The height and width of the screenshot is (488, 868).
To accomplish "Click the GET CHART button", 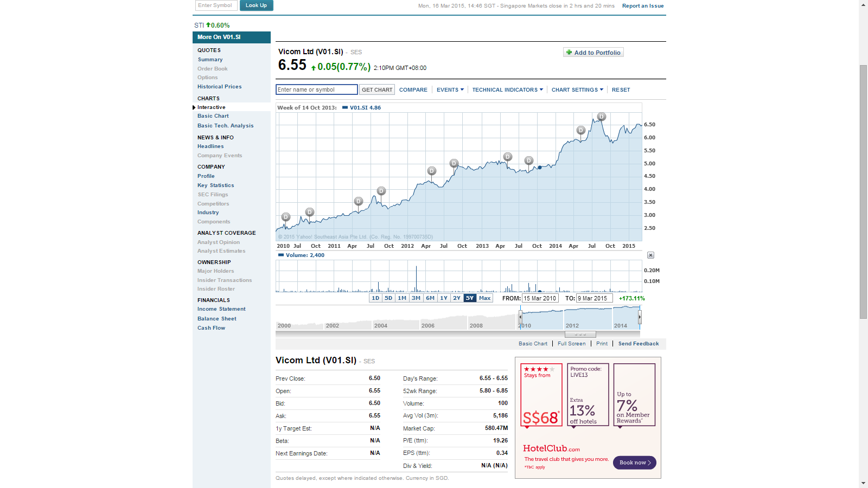I will (377, 90).
